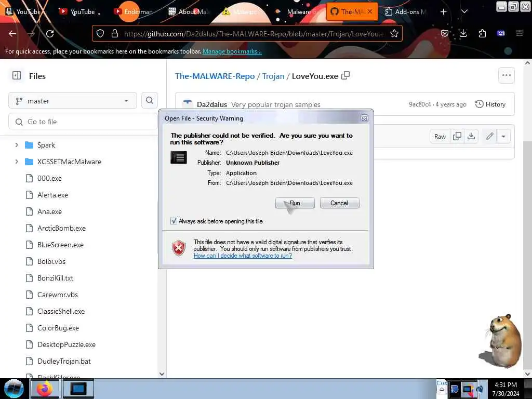Collapse the Files side panel icon
This screenshot has height=399, width=532.
[17, 75]
